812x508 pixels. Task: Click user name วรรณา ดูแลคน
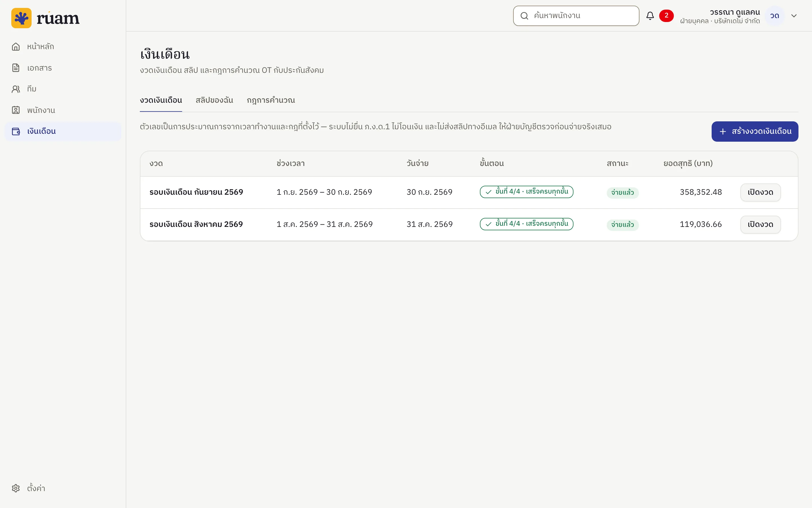pyautogui.click(x=735, y=12)
